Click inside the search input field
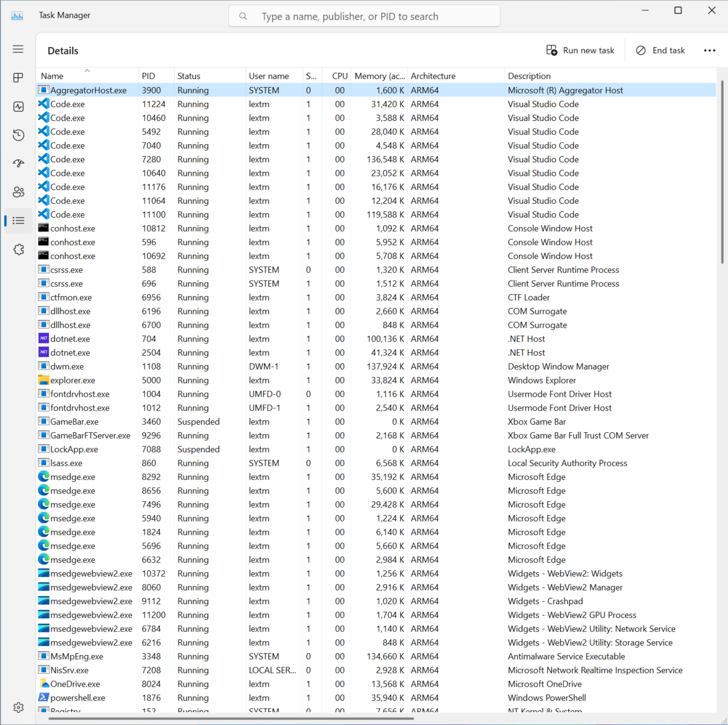This screenshot has width=728, height=725. point(364,16)
